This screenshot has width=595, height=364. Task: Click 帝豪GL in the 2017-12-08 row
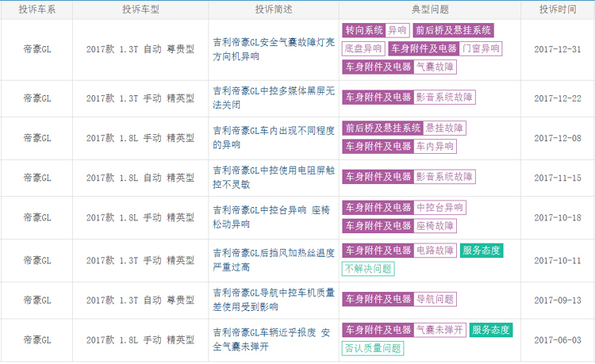(37, 139)
